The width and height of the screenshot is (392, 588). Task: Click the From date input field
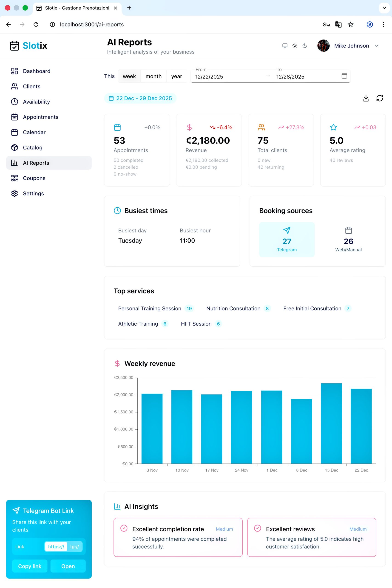[227, 77]
